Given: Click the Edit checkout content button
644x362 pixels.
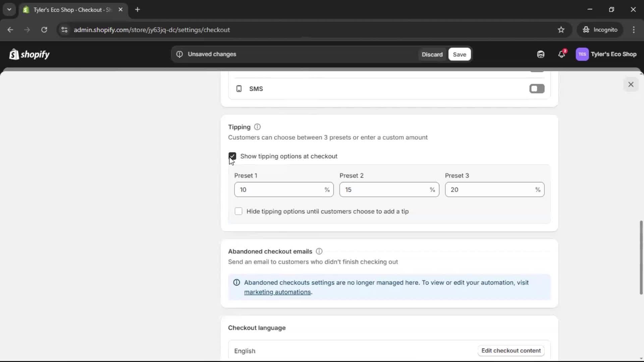Looking at the screenshot, I should [x=511, y=351].
